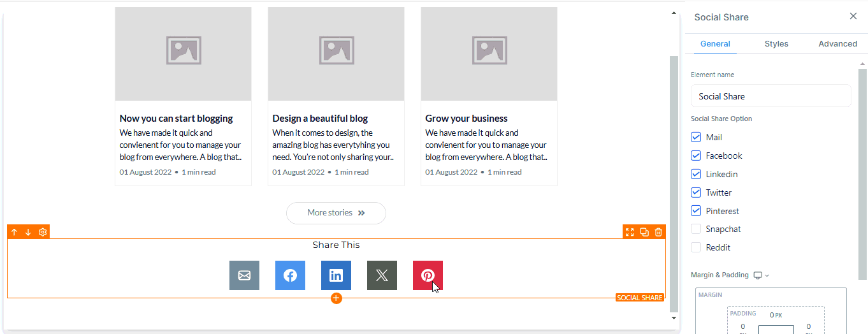Click the Element name input field
868x334 pixels.
(770, 96)
